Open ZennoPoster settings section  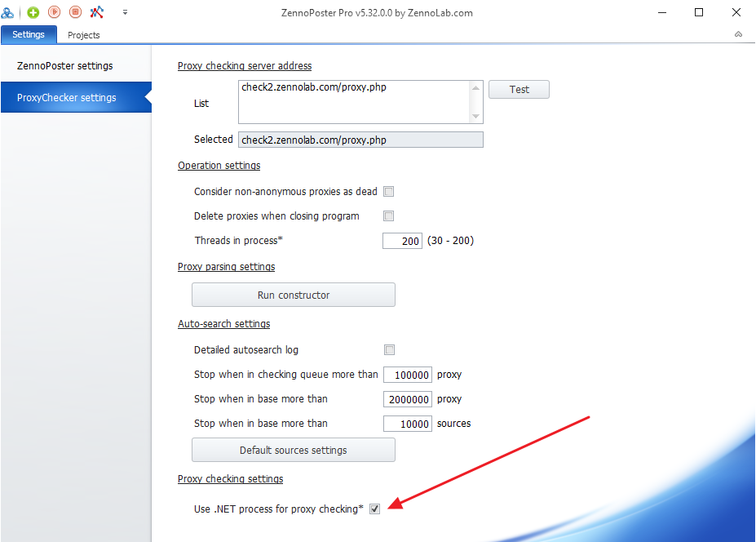[x=76, y=65]
